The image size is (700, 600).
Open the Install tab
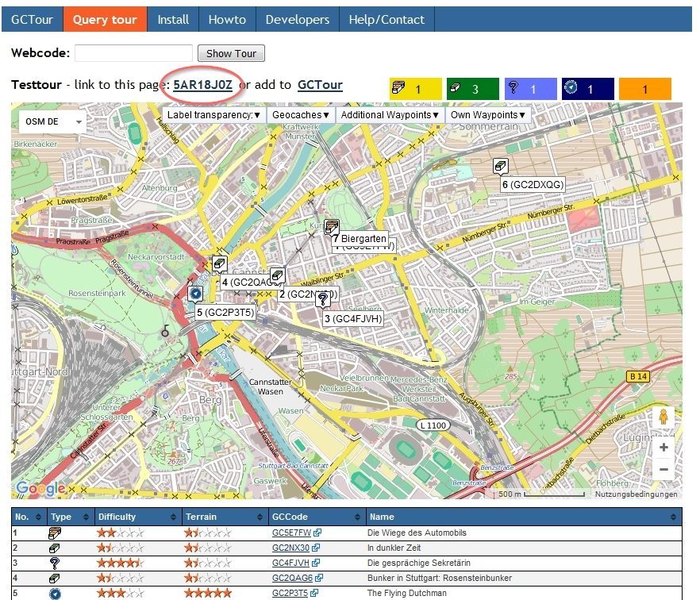tap(173, 20)
